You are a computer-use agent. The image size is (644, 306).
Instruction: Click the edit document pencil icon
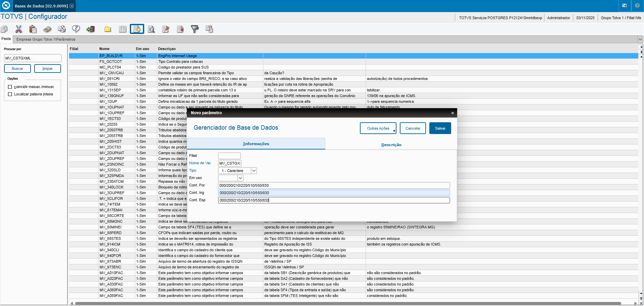click(x=166, y=29)
